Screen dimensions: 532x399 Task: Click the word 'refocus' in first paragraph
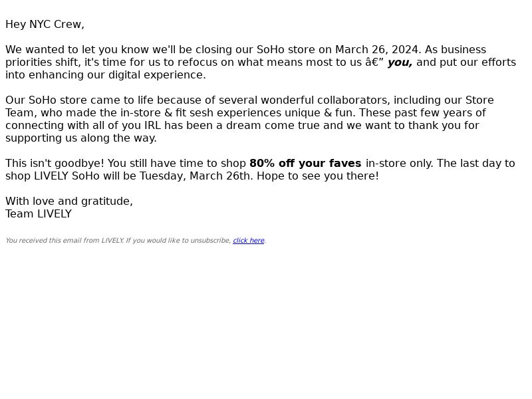[x=198, y=63]
